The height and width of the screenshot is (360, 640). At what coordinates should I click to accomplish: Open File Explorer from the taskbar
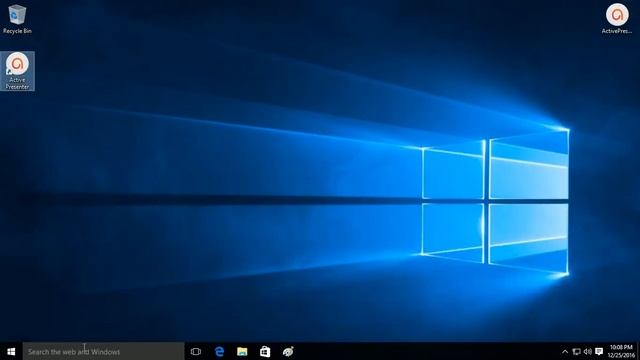[x=242, y=351]
